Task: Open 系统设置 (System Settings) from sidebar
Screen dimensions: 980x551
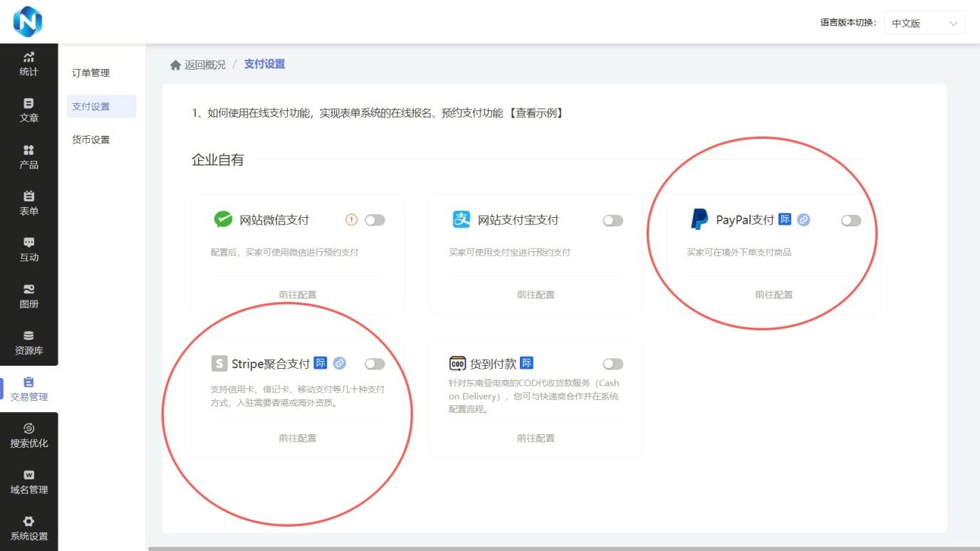Action: coord(28,528)
